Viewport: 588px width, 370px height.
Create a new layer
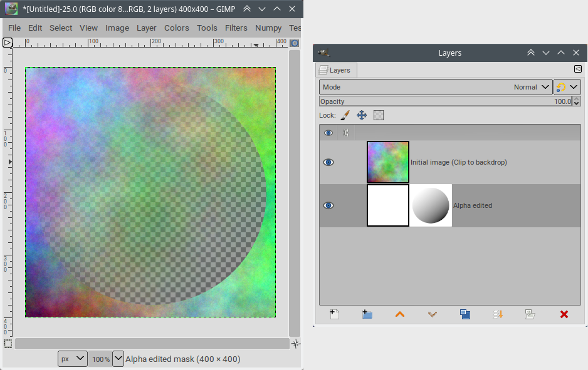point(334,314)
